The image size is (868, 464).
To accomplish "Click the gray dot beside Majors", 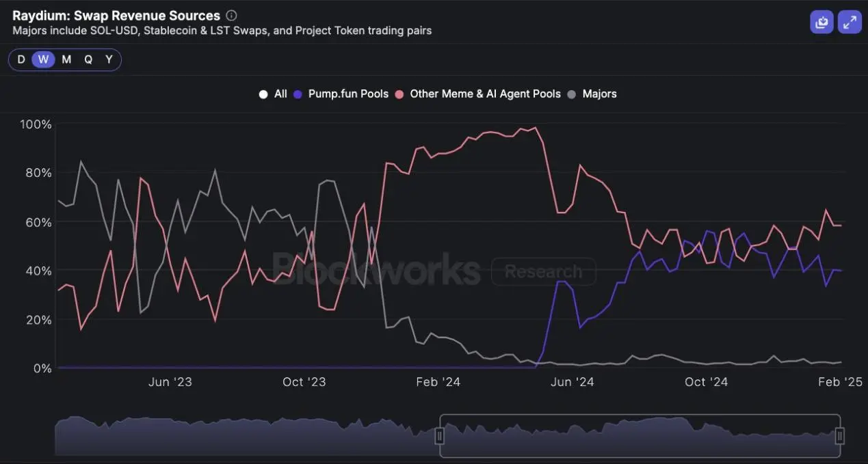I will point(571,94).
